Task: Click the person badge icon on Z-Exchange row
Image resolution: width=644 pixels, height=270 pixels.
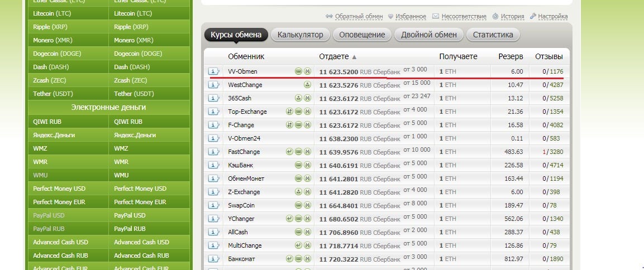Action: 299,192
